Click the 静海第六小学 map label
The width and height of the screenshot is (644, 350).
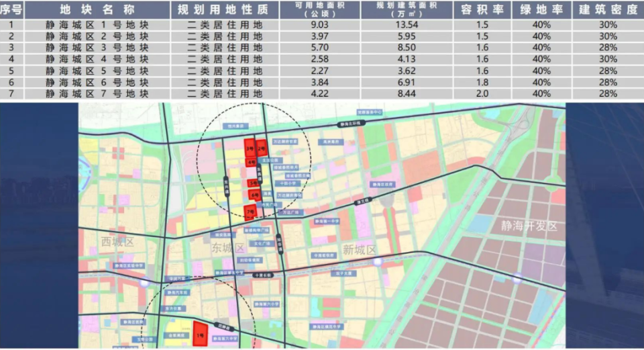click(x=266, y=304)
